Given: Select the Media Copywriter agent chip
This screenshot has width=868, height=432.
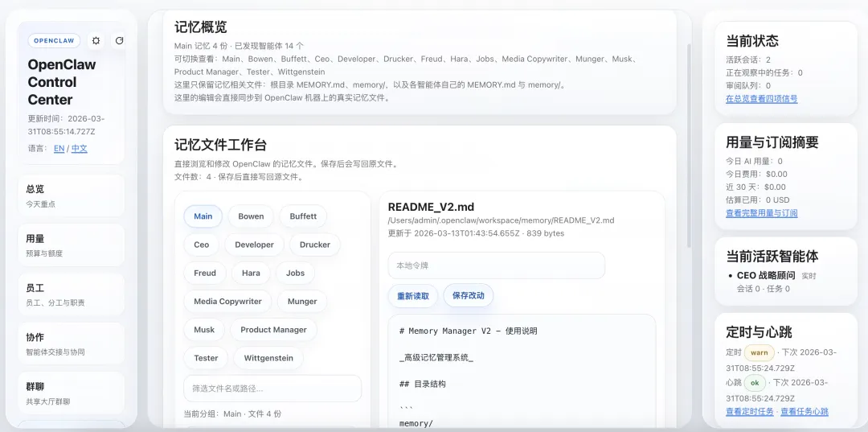Looking at the screenshot, I should pyautogui.click(x=227, y=302).
